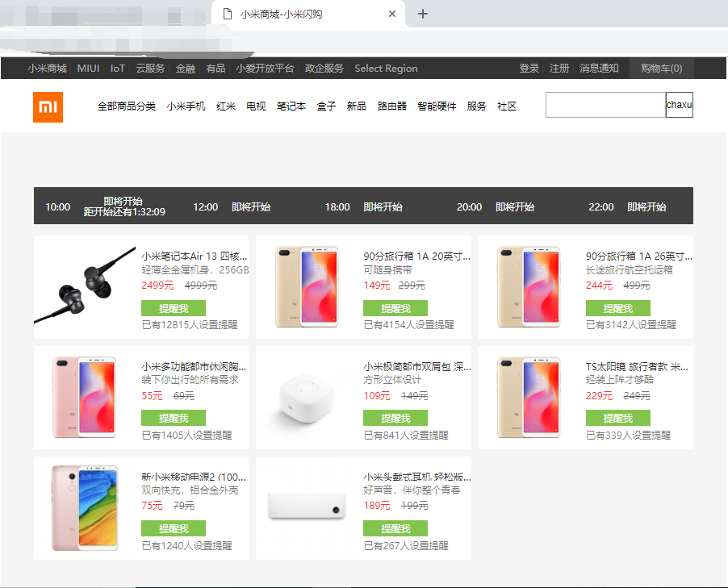Viewport: 728px width, 588px height.
Task: Click the chaxu search button
Action: click(680, 105)
